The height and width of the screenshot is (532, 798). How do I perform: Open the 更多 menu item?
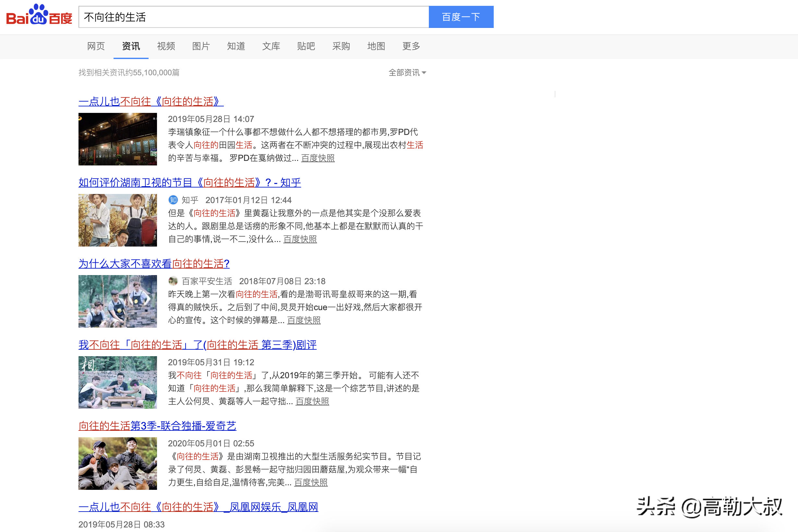click(411, 46)
